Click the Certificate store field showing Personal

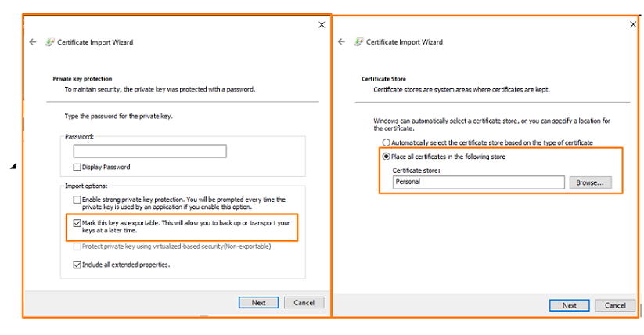click(478, 182)
